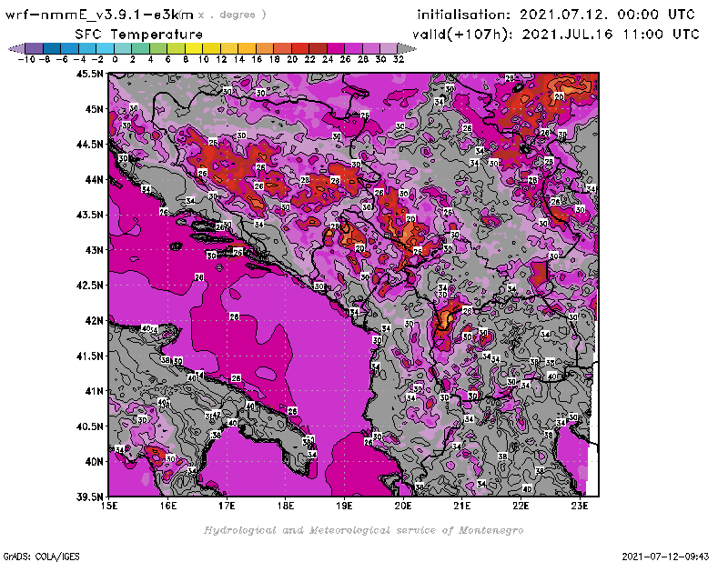Image resolution: width=728 pixels, height=562 pixels.
Task: Click the '39.5N' latitude axis label
Action: [x=89, y=497]
